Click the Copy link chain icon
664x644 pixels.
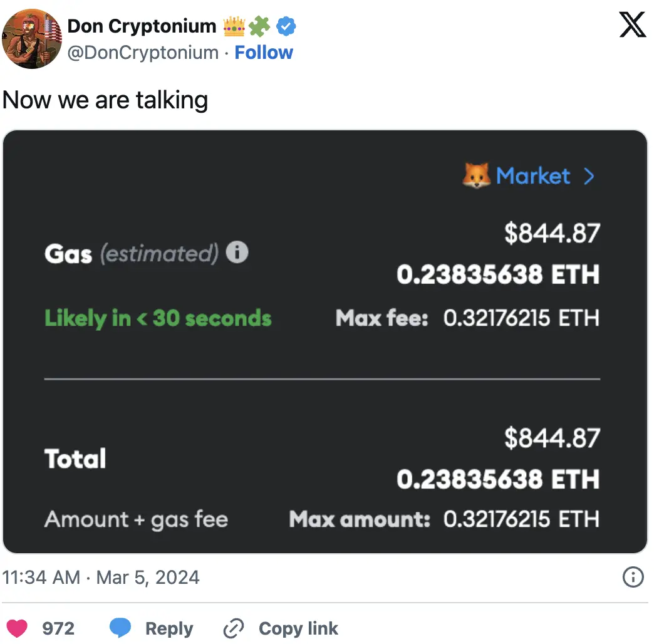234,628
